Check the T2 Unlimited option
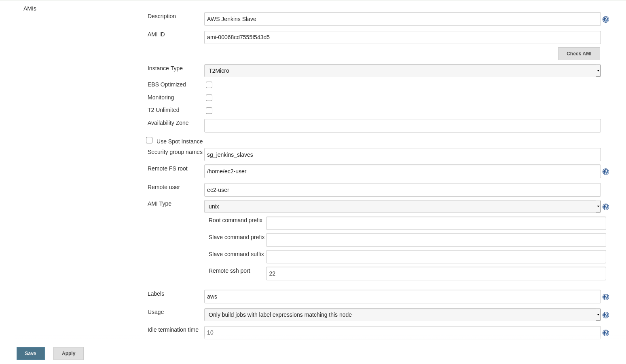626x364 pixels. (209, 111)
